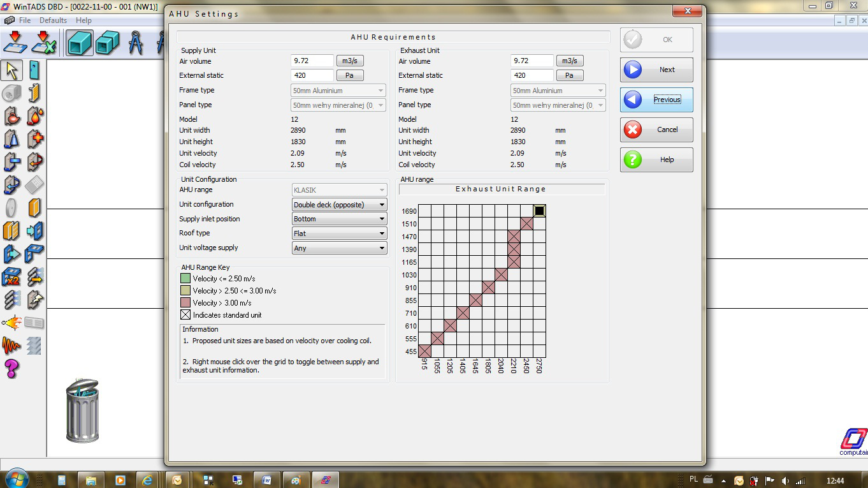The image size is (868, 488).
Task: Pick the red looping arrow component icon
Action: point(34,162)
